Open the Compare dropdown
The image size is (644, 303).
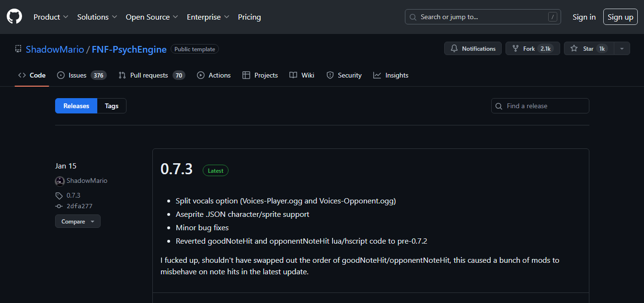tap(78, 221)
